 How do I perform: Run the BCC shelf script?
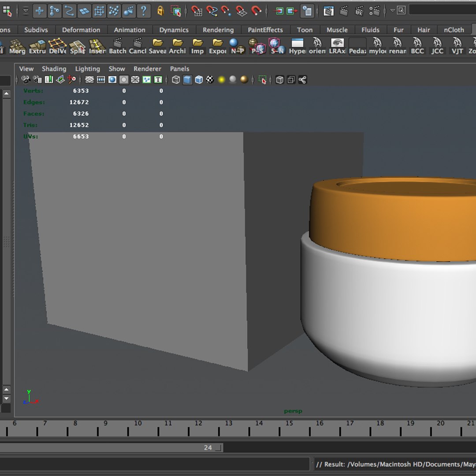(417, 46)
